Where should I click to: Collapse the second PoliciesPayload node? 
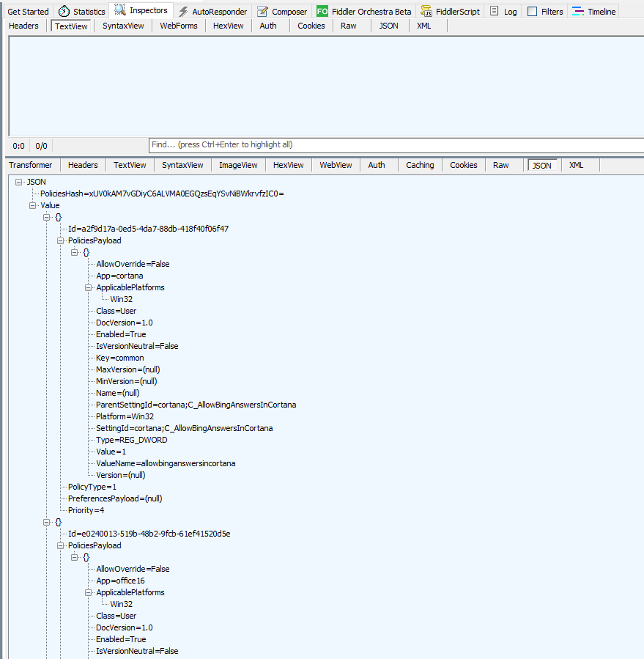(60, 545)
